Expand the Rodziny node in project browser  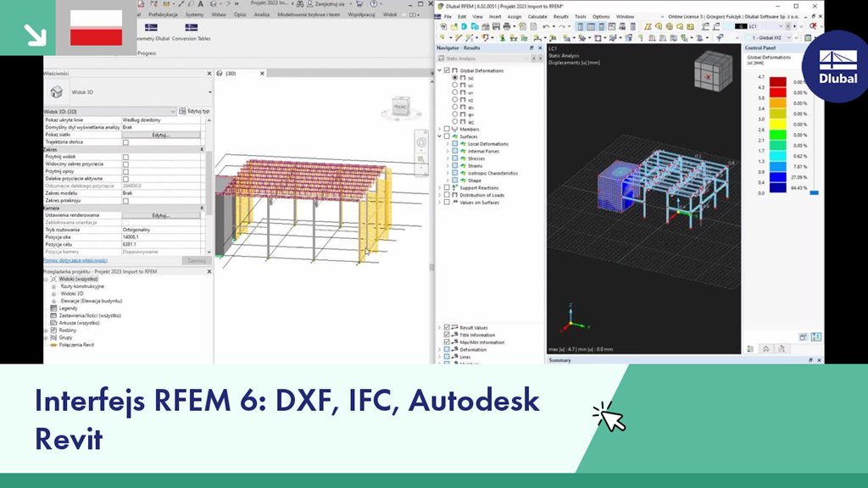[47, 330]
